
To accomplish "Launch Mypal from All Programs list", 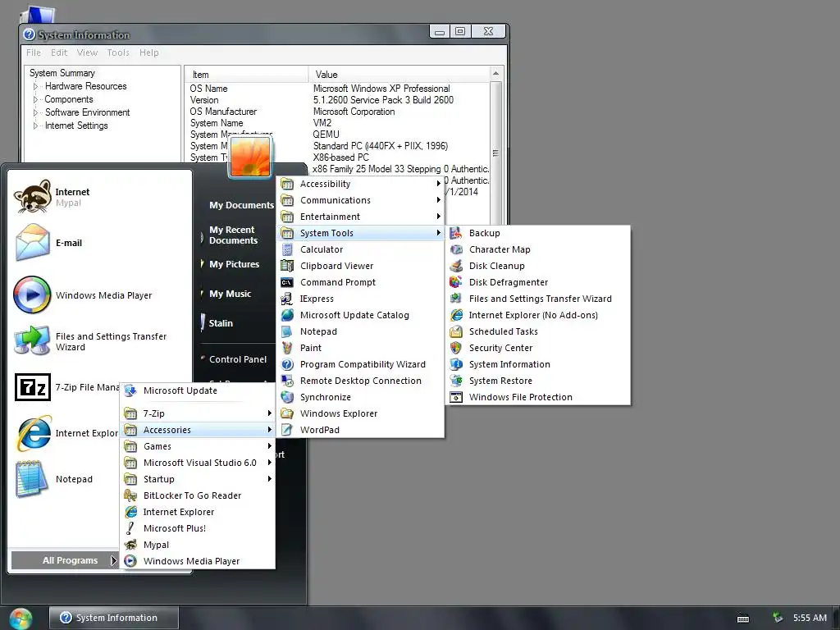I will tap(197, 545).
